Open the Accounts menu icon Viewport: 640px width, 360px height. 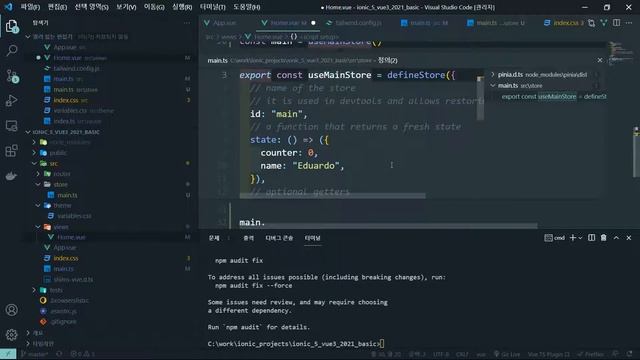pyautogui.click(x=12, y=310)
